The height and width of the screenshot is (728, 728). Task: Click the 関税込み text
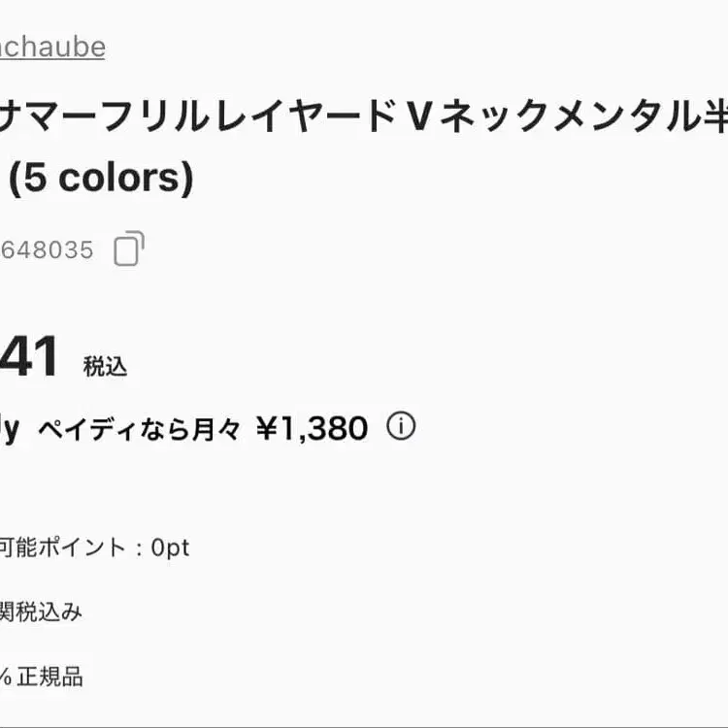[41, 612]
